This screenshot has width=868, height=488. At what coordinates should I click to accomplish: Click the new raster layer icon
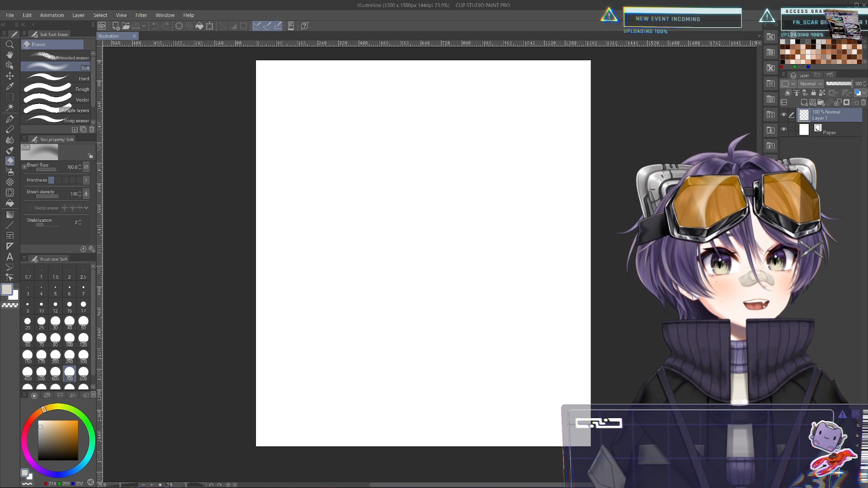[x=804, y=103]
